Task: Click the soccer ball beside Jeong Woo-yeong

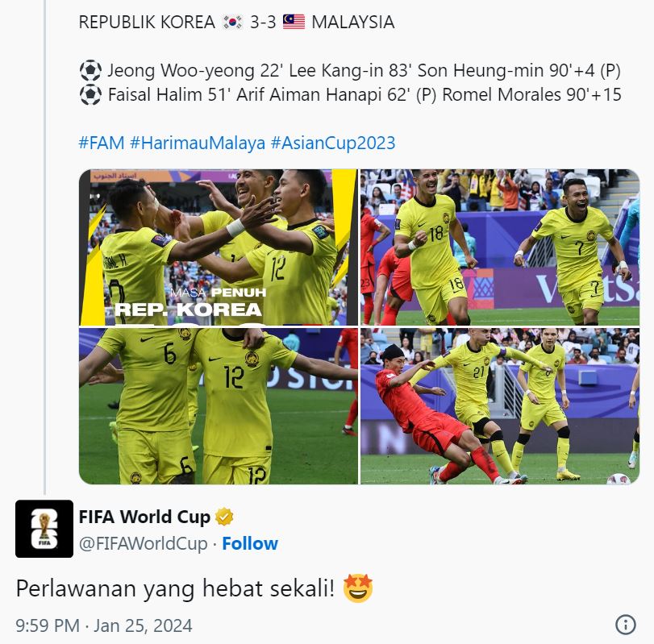Action: pos(90,70)
